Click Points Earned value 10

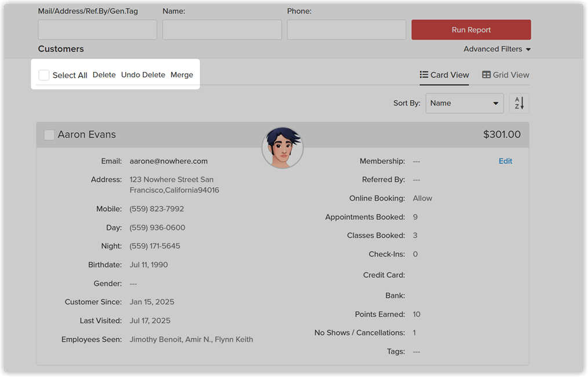click(x=417, y=314)
